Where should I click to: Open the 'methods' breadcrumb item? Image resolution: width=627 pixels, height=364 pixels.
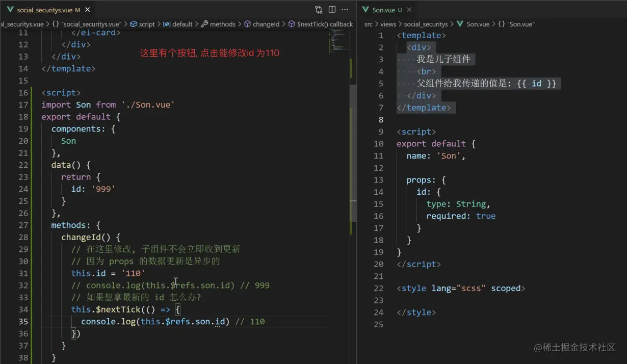[223, 24]
